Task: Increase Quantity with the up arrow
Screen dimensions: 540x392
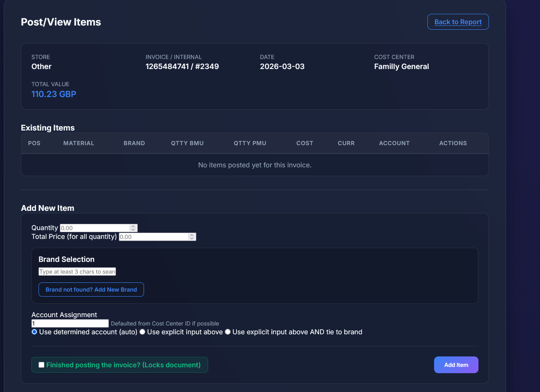Action: point(133,226)
